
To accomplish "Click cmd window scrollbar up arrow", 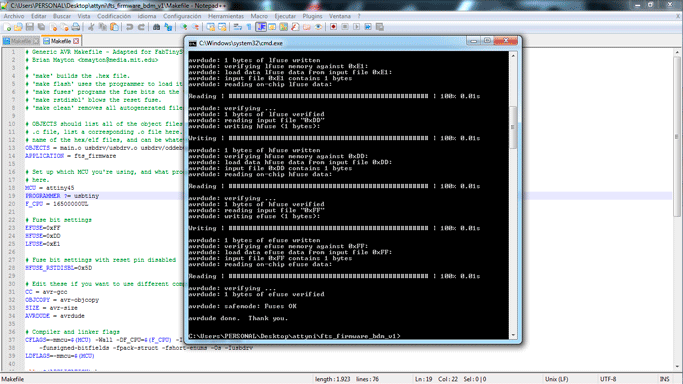I will tap(513, 56).
